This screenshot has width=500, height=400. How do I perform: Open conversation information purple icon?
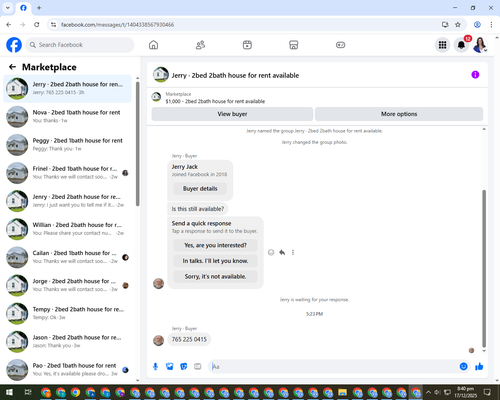pyautogui.click(x=475, y=75)
